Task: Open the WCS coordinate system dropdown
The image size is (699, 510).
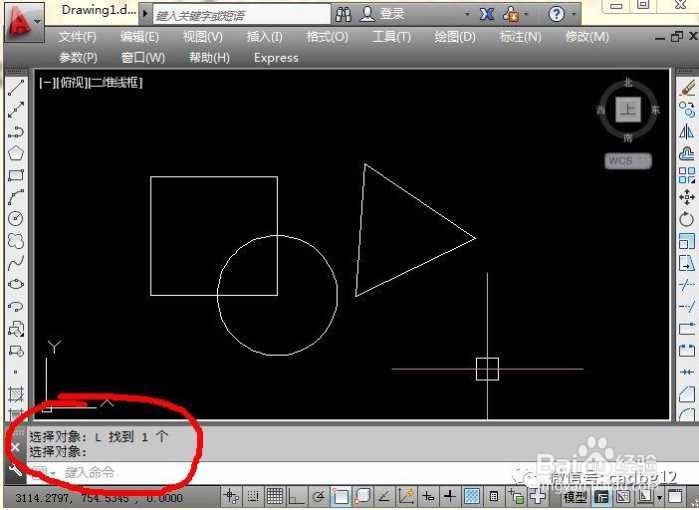Action: pyautogui.click(x=628, y=161)
